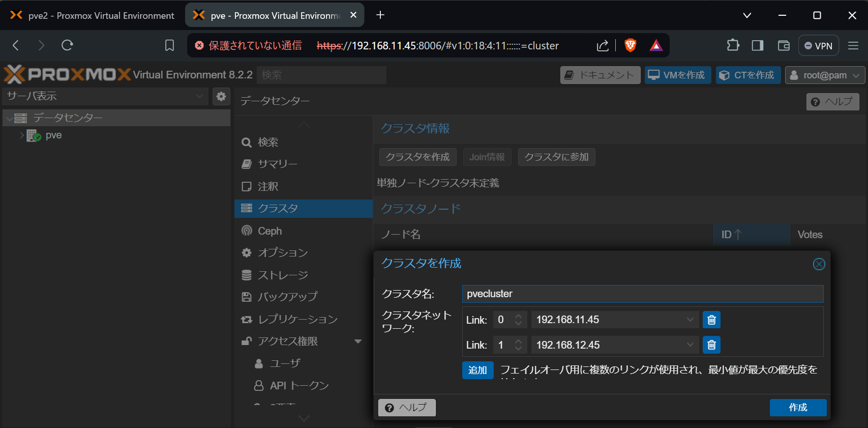Reload the page
The height and width of the screenshot is (428, 868).
coord(67,45)
